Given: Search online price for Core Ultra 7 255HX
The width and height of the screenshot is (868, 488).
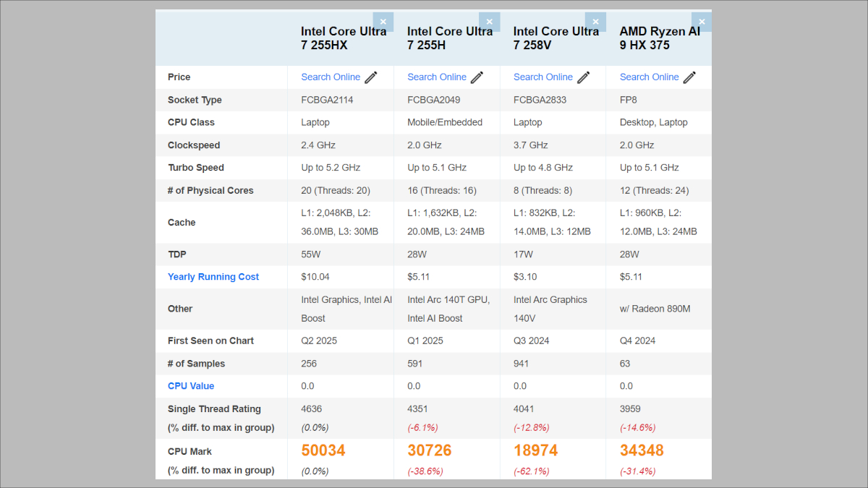Looking at the screenshot, I should click(331, 77).
